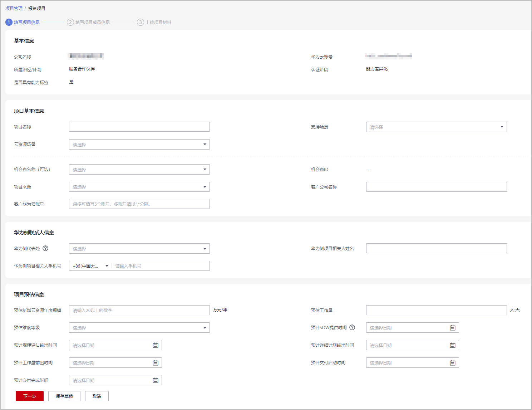This screenshot has width=532, height=410.
Task: Open the 机会点名称 dropdown list
Action: coord(139,170)
